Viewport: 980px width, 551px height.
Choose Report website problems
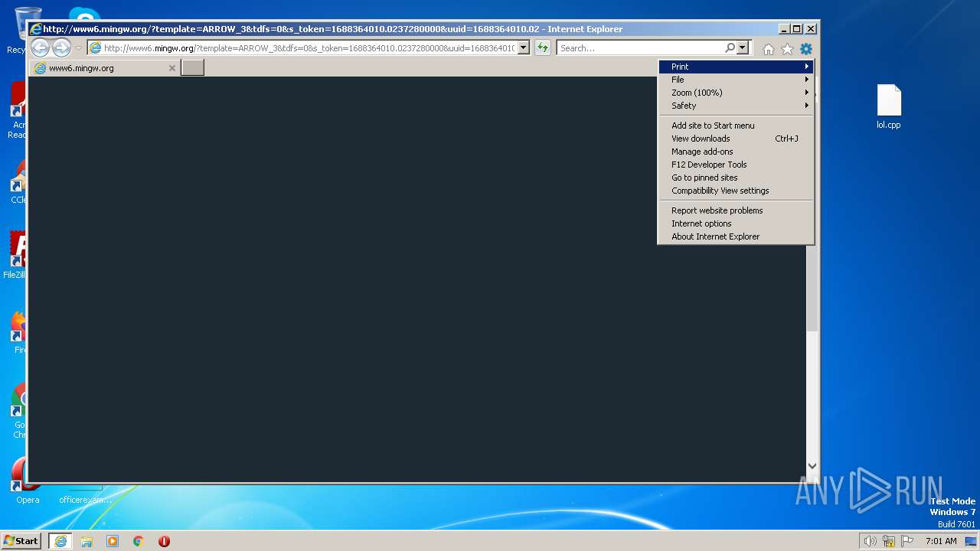tap(736, 210)
